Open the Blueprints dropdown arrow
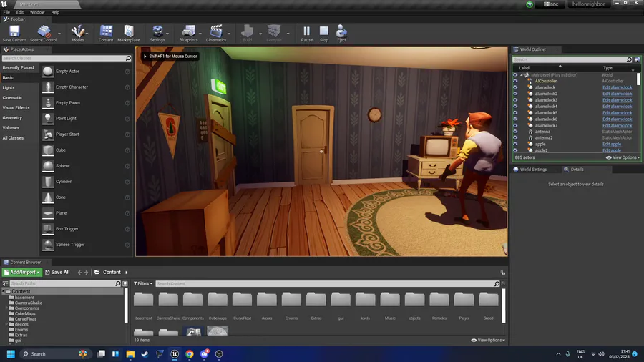 [200, 34]
